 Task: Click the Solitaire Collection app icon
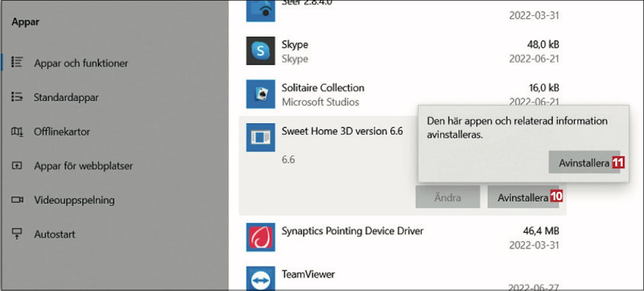click(261, 94)
